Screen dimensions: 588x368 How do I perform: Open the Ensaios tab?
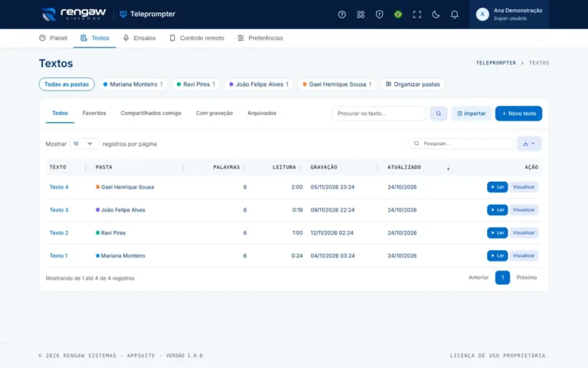139,38
